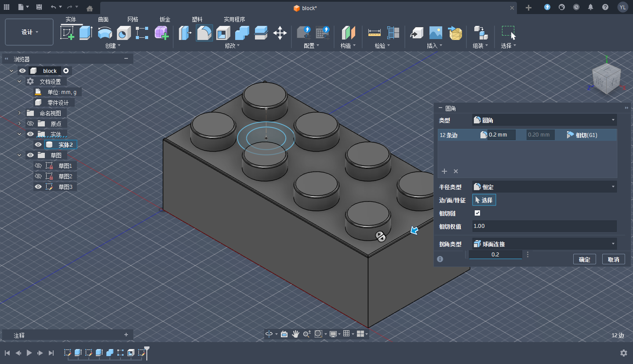This screenshot has height=364, width=633.
Task: Click the Create Sketch tool icon
Action: [67, 33]
